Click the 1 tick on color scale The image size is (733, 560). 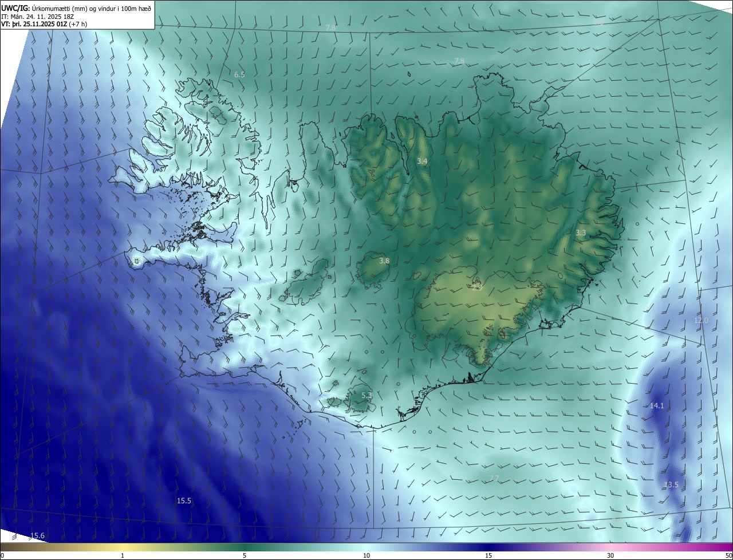[x=123, y=556]
